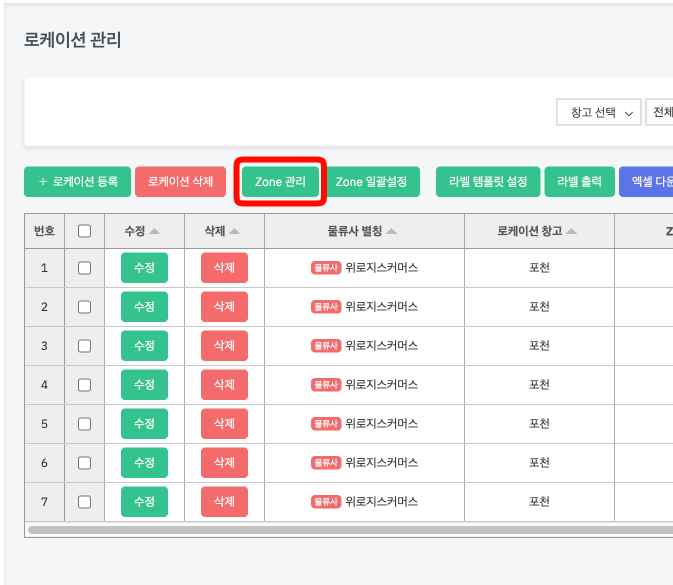Screen dimensions: 673x585
Task: Sort by 로케이션 창고 column arrow
Action: point(572,231)
